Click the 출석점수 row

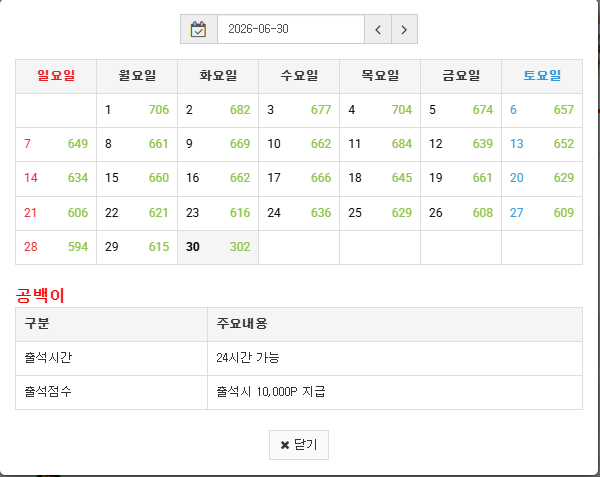(299, 392)
